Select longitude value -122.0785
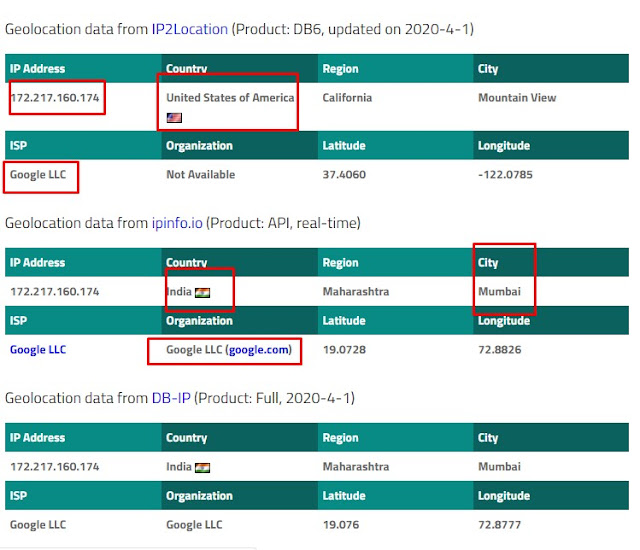The image size is (640, 550). pyautogui.click(x=505, y=175)
